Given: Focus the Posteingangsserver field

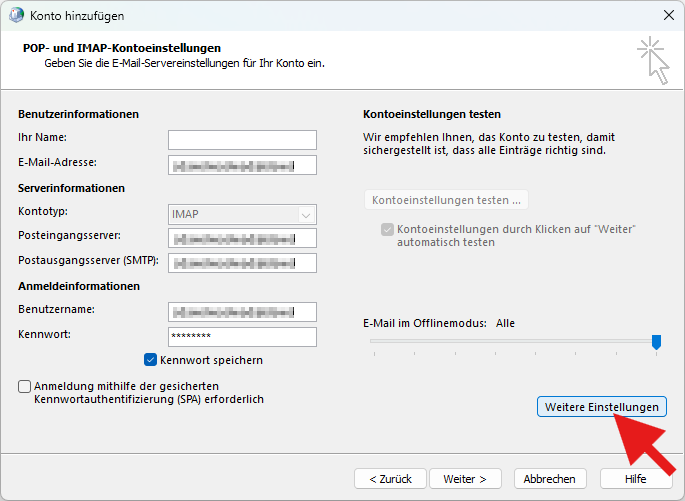Looking at the screenshot, I should point(242,238).
